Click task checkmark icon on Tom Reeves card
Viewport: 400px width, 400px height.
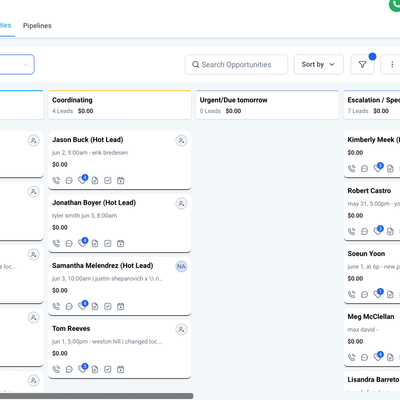[x=108, y=369]
